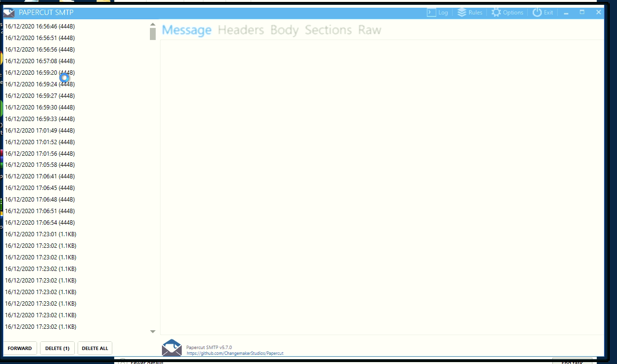Switch to the Raw tab
The width and height of the screenshot is (617, 364).
point(370,29)
